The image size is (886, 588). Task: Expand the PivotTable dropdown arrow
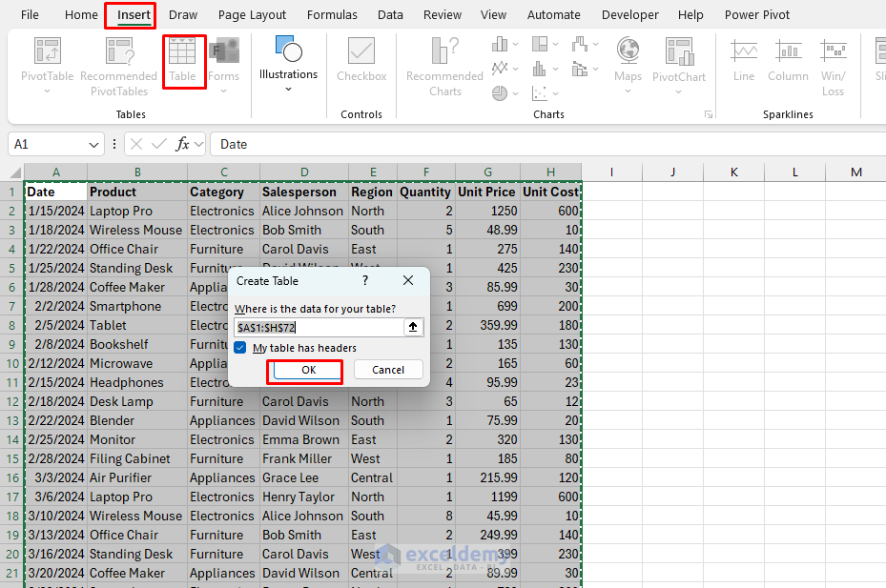click(48, 91)
